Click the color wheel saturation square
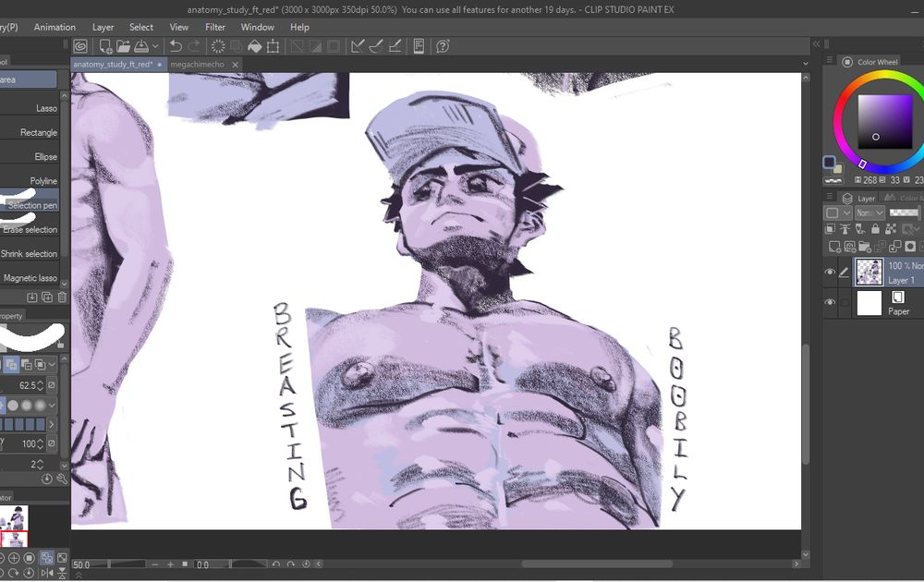This screenshot has width=924, height=582. click(x=884, y=121)
